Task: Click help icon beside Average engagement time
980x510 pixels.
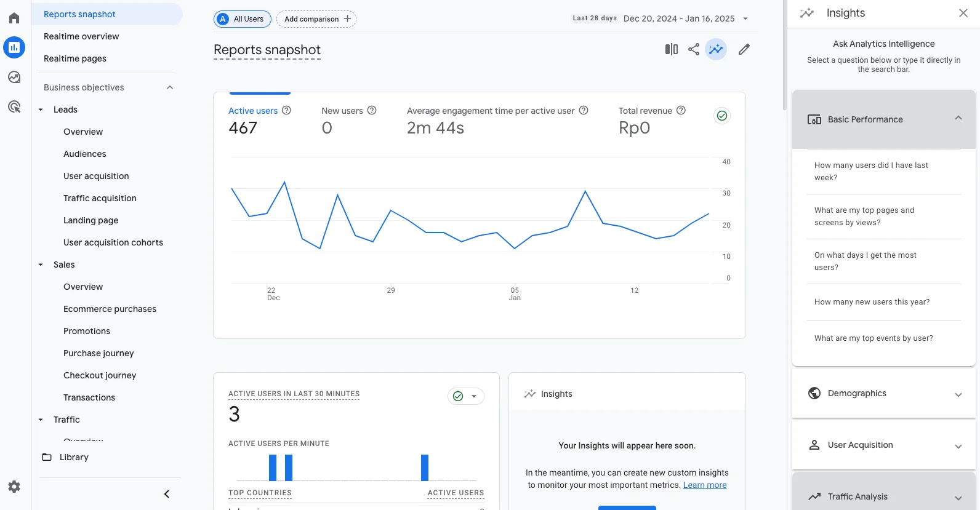Action: [x=584, y=110]
